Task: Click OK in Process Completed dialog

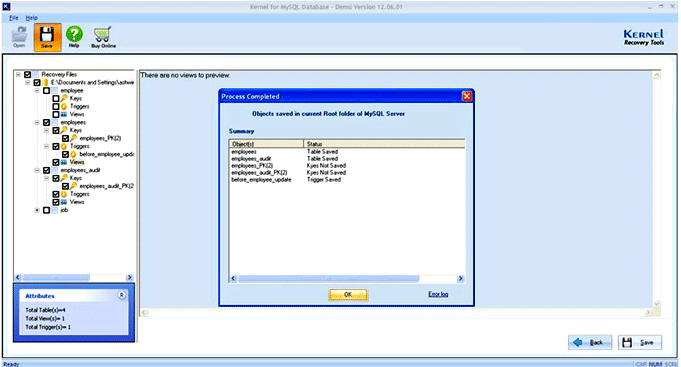Action: pyautogui.click(x=348, y=294)
